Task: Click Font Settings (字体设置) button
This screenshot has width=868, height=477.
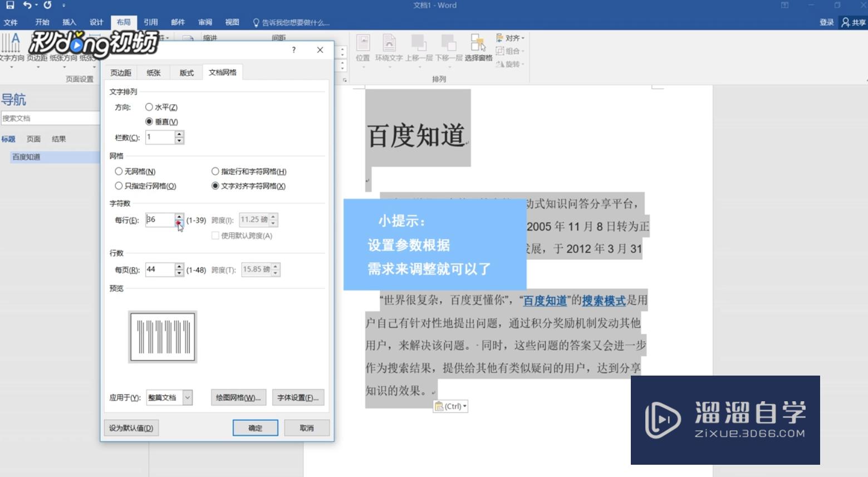Action: pyautogui.click(x=298, y=397)
